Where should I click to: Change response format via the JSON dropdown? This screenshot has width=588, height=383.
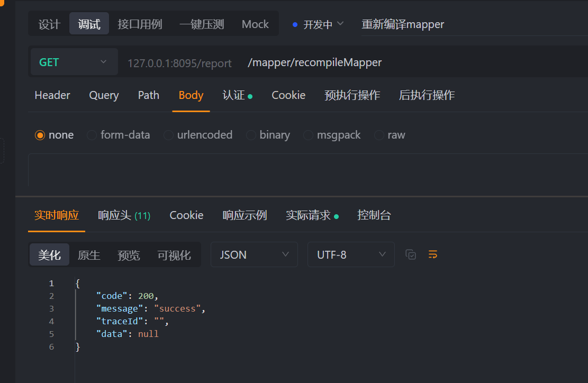click(x=254, y=254)
